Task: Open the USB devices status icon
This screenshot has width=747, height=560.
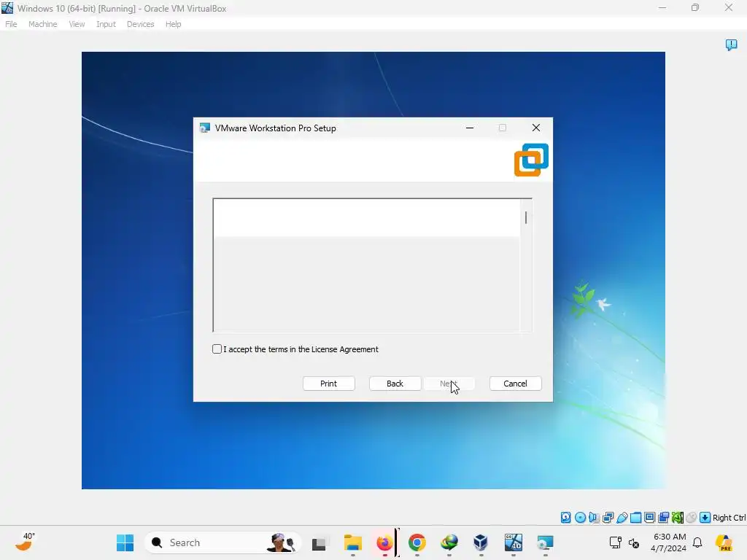Action: 622,518
